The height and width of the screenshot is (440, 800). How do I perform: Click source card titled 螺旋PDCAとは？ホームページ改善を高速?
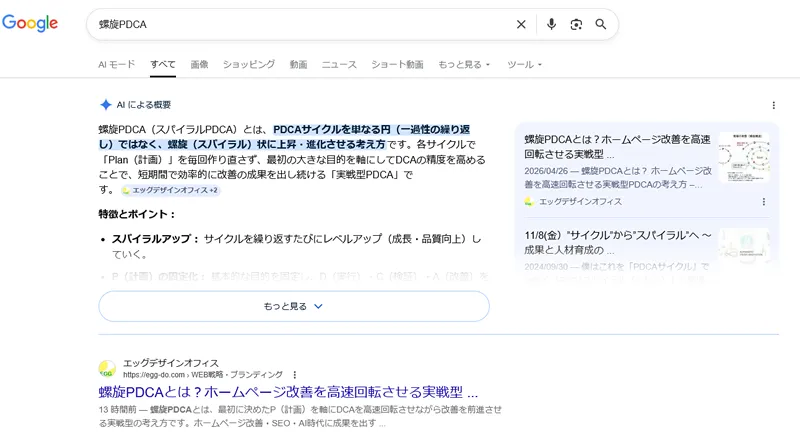(617, 146)
